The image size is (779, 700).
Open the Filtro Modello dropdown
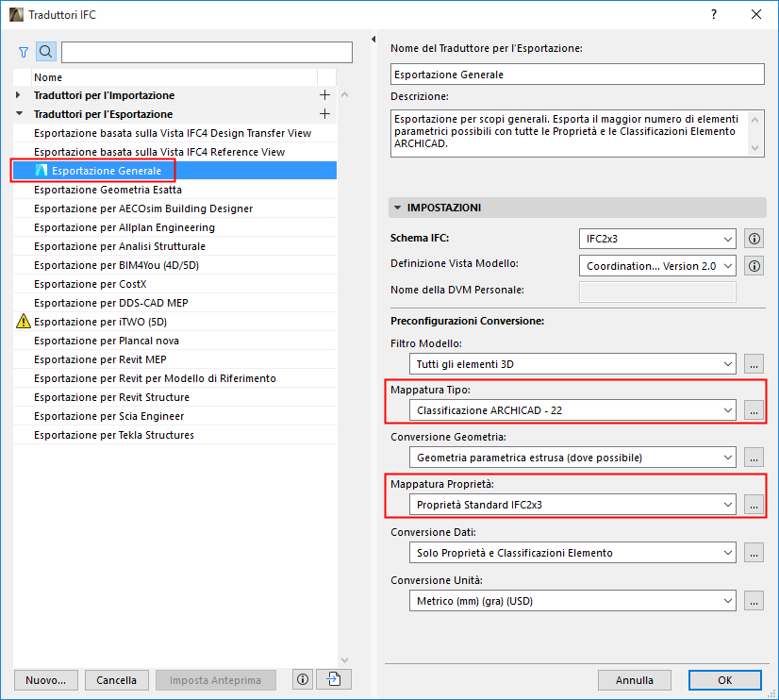[572, 364]
